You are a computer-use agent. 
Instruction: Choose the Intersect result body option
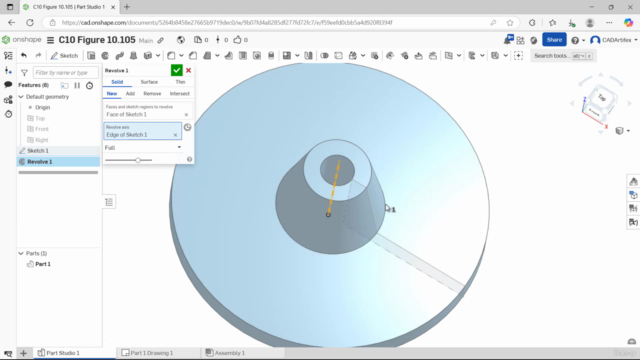click(x=180, y=93)
